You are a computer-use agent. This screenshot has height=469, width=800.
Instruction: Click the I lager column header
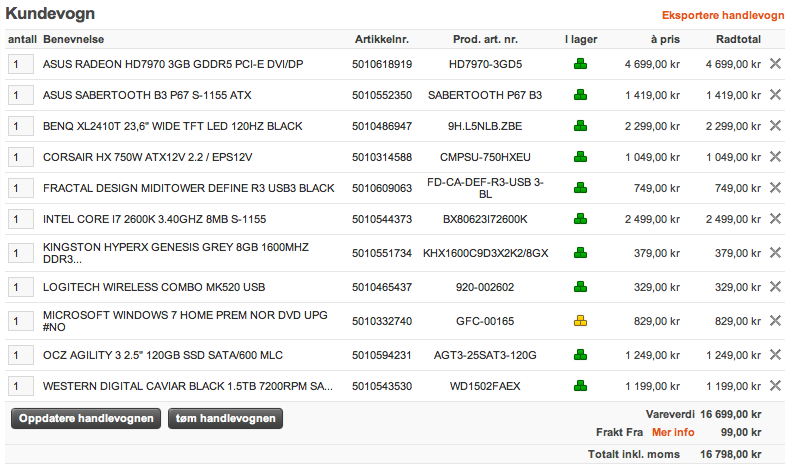pos(581,39)
